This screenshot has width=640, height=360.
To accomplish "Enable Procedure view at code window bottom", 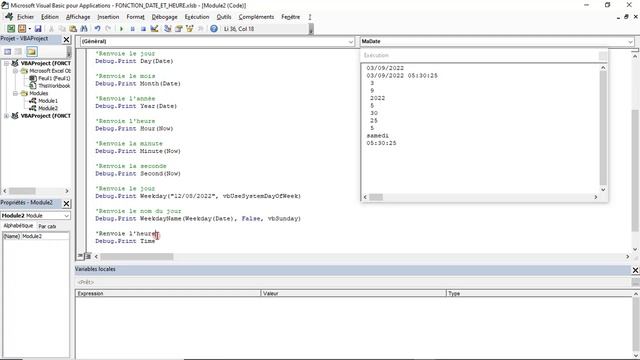I will (x=80, y=256).
